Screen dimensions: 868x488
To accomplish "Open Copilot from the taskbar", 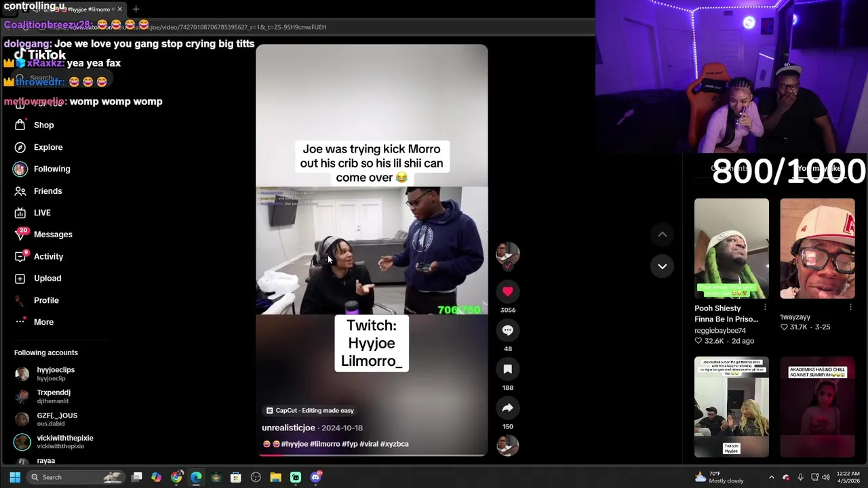I will pos(157,477).
